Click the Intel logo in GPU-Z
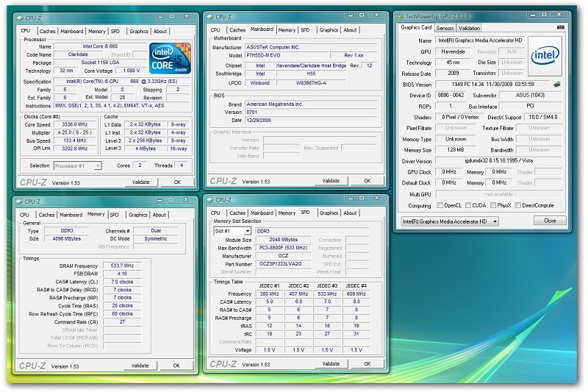Viewport: 588px width, 392px height. [545, 56]
